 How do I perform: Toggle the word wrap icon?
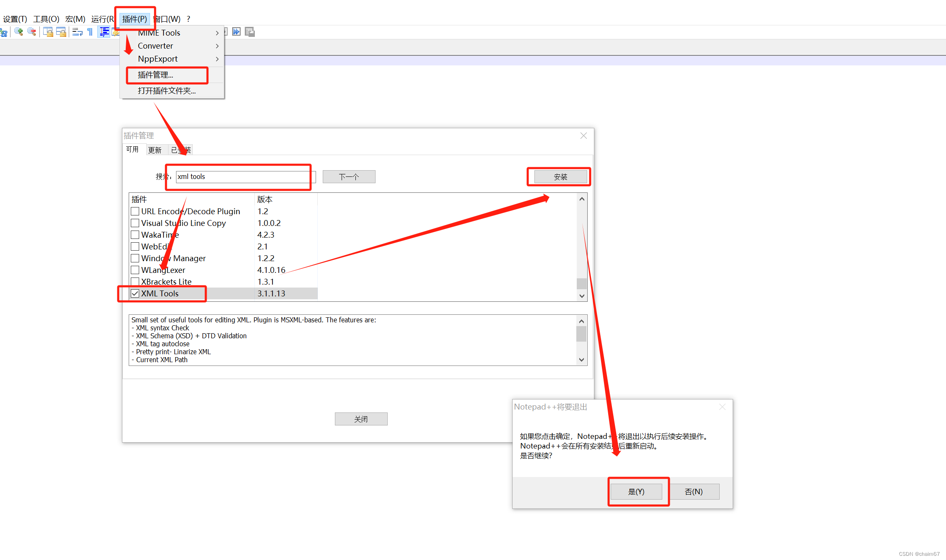(77, 32)
